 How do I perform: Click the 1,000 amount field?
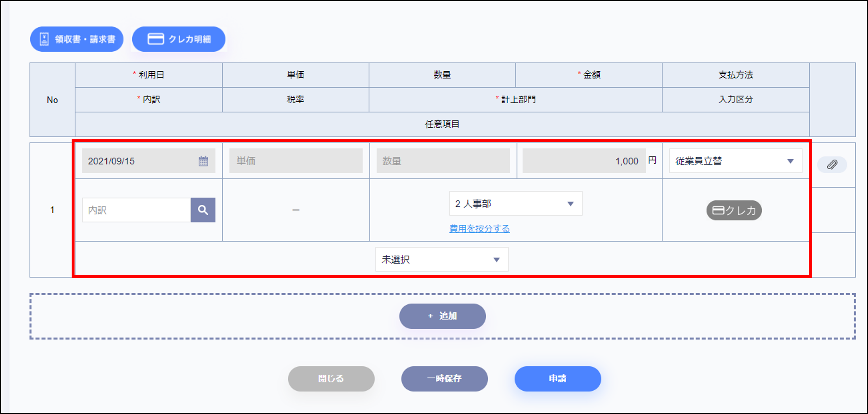coord(584,161)
